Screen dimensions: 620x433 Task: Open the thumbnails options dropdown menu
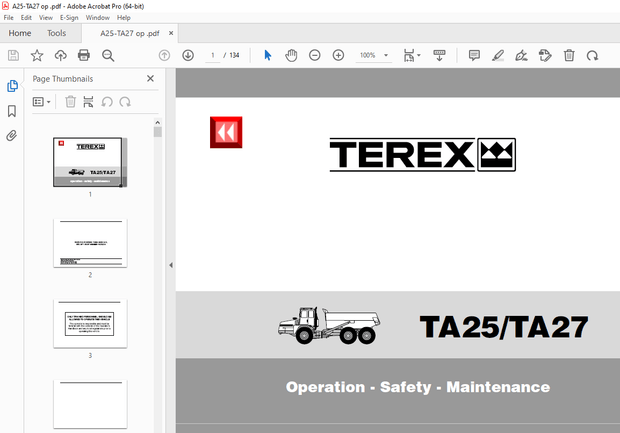point(42,102)
